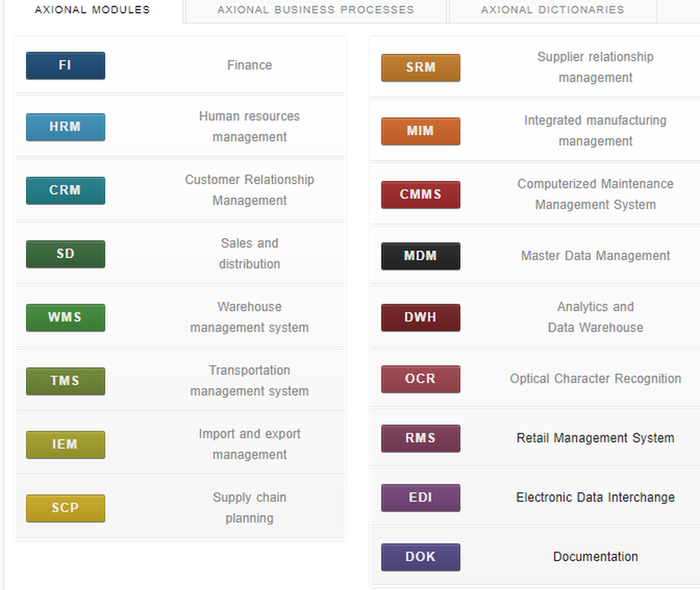Click the MDM Master Data Management icon
This screenshot has width=700, height=590.
pyautogui.click(x=420, y=256)
